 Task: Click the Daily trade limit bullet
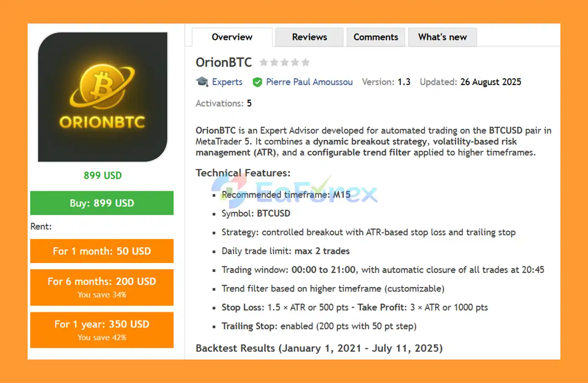[286, 251]
